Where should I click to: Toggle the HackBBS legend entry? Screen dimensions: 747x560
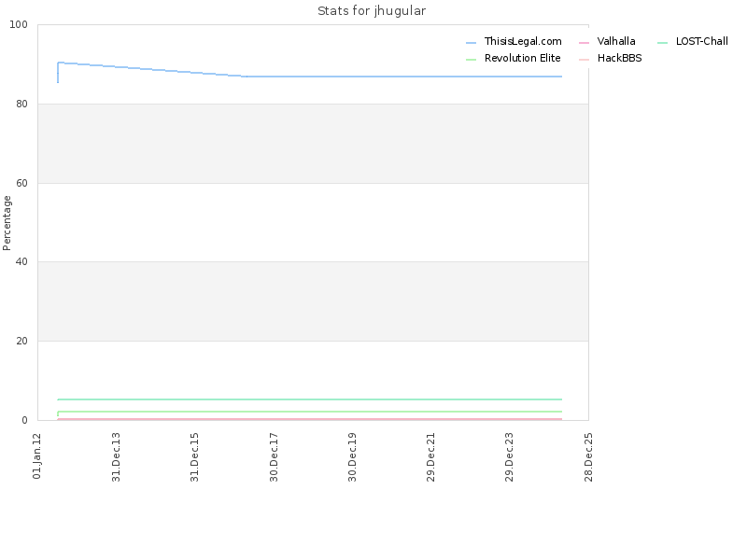click(x=611, y=58)
